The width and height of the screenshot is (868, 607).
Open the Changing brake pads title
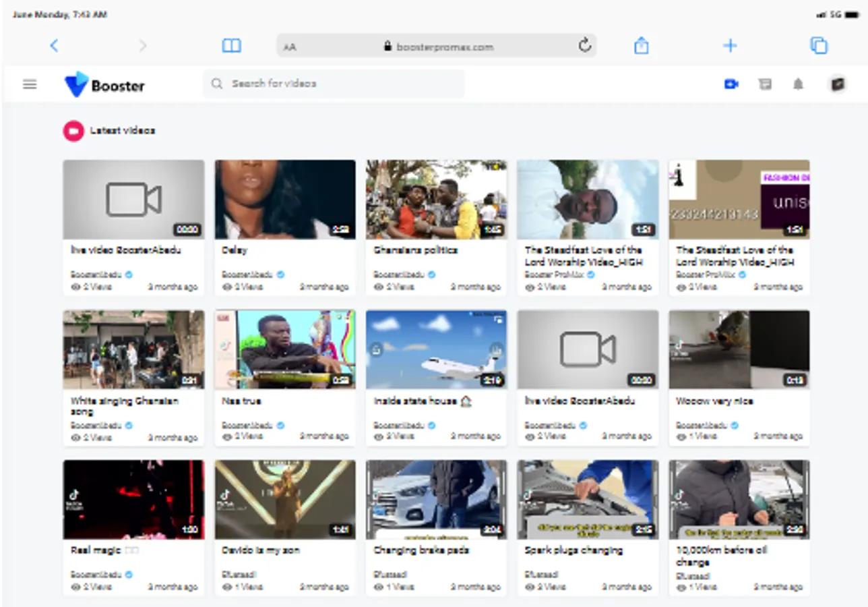tap(421, 550)
